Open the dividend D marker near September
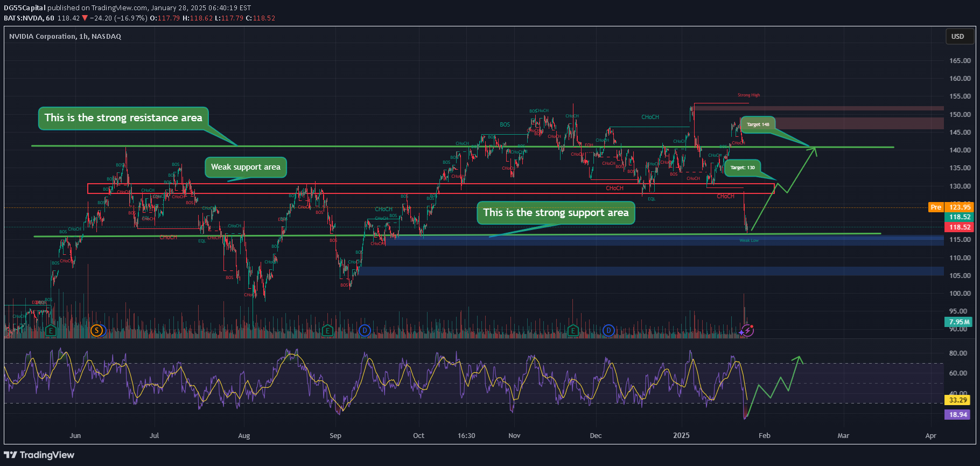The width and height of the screenshot is (980, 466). click(365, 330)
